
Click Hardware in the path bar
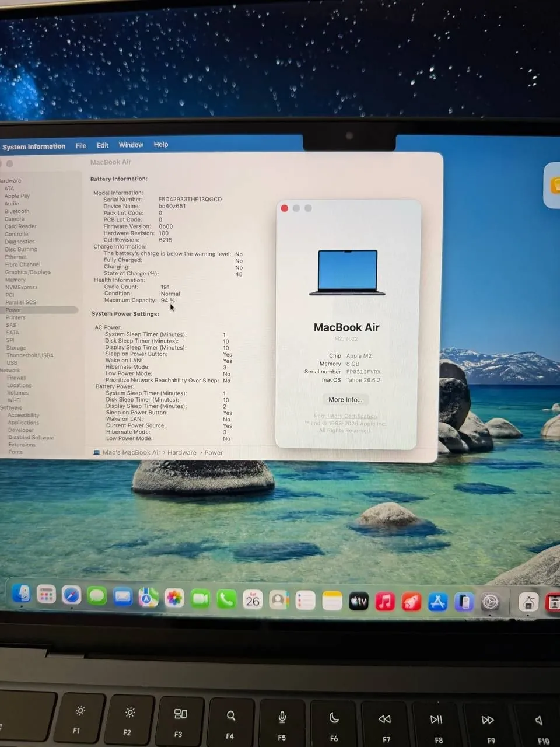pos(182,452)
